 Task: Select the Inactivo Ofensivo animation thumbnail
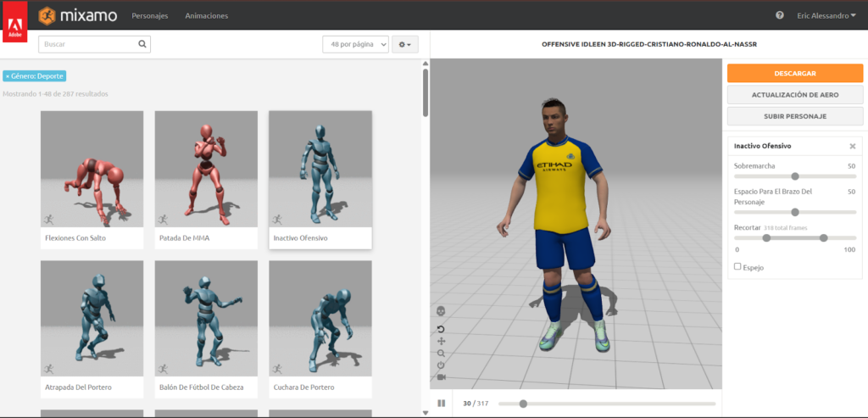[320, 169]
